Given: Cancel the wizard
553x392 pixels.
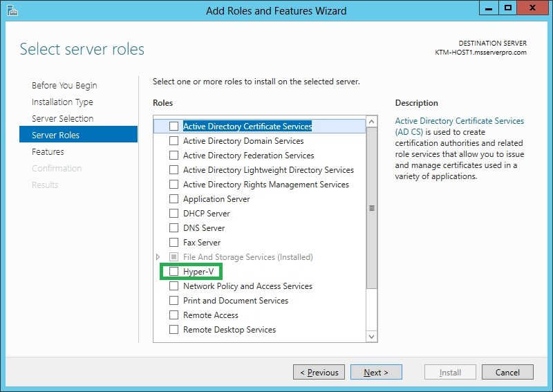Looking at the screenshot, I should pyautogui.click(x=507, y=372).
